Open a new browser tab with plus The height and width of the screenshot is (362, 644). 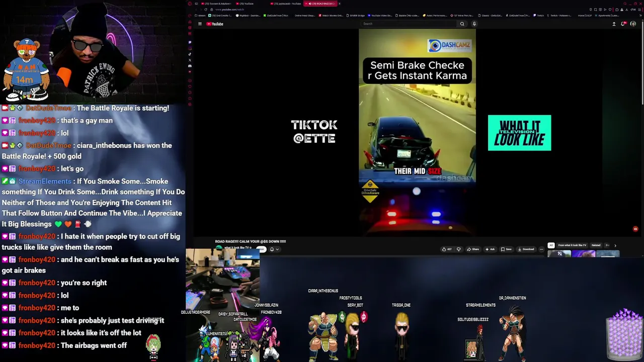tap(340, 4)
